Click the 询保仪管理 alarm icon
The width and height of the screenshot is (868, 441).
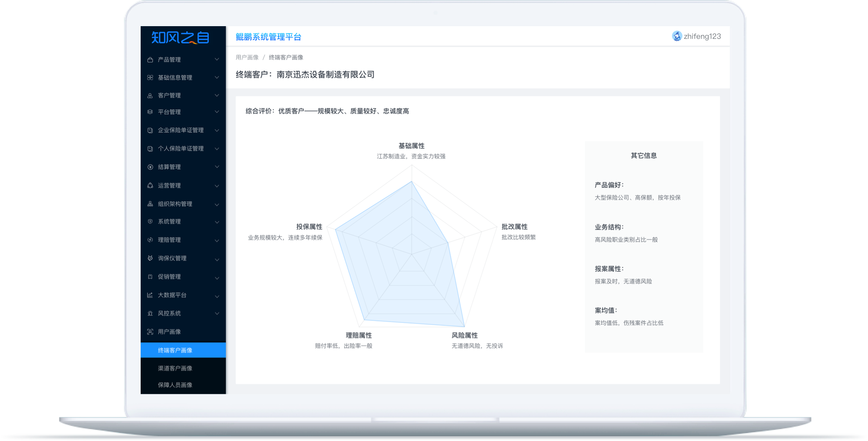pos(150,258)
